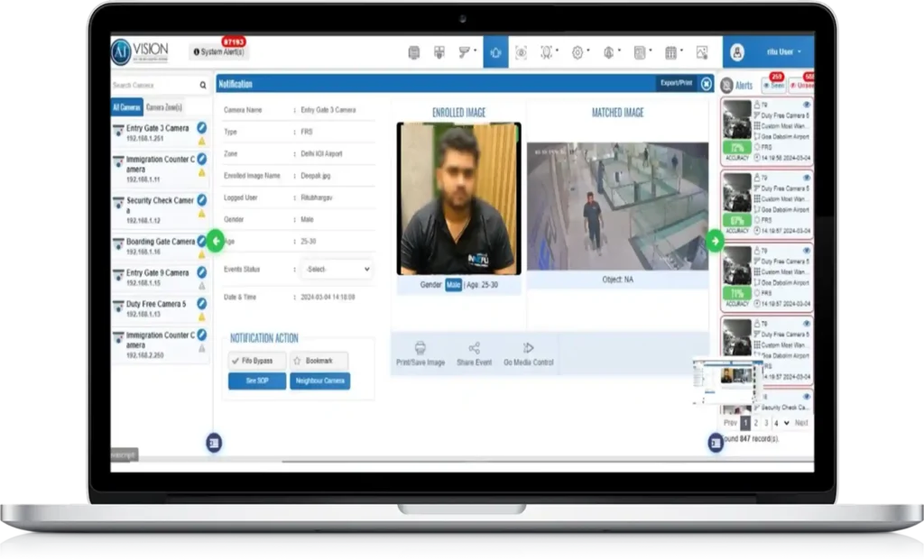Click the search magnifier in Search Camera field
The image size is (924, 560).
[202, 84]
